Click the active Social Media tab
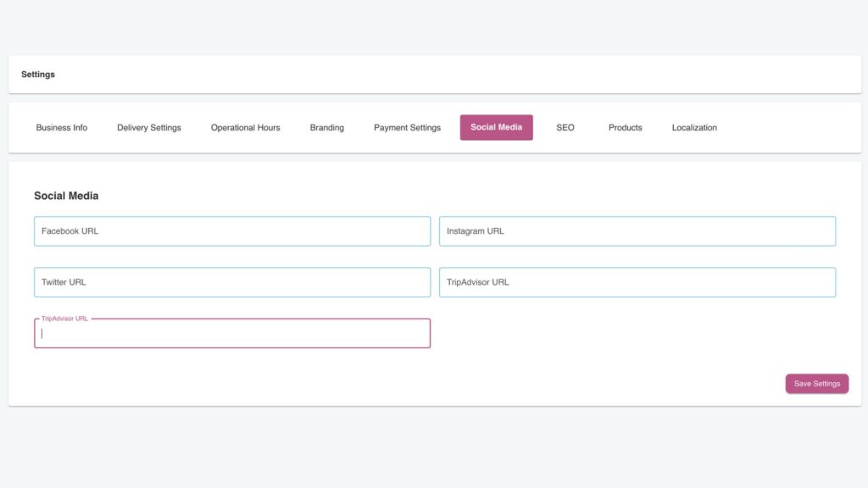 (x=496, y=127)
